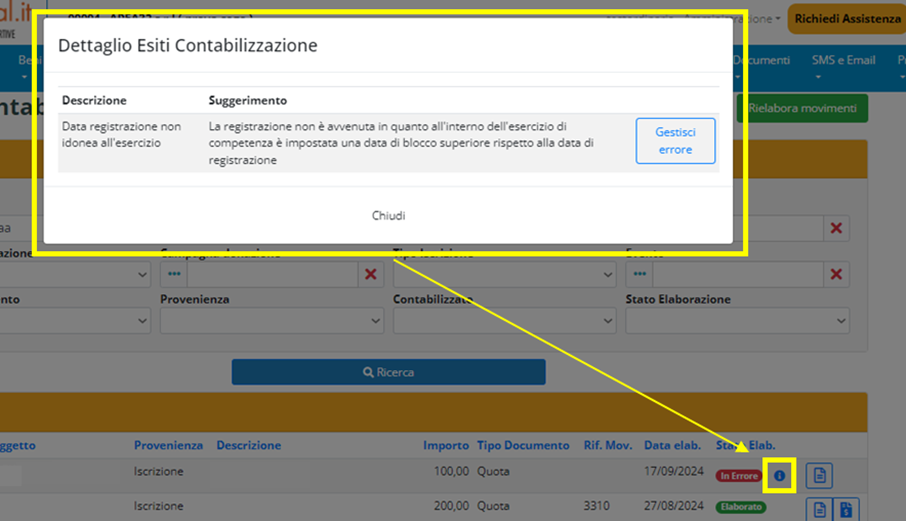Click red X in top right filter field
The height and width of the screenshot is (521, 906).
click(836, 229)
